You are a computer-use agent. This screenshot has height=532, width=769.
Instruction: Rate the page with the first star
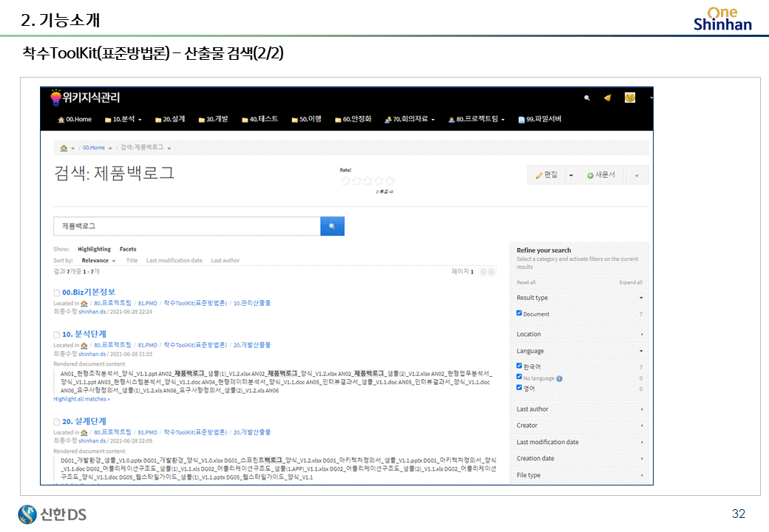point(345,181)
